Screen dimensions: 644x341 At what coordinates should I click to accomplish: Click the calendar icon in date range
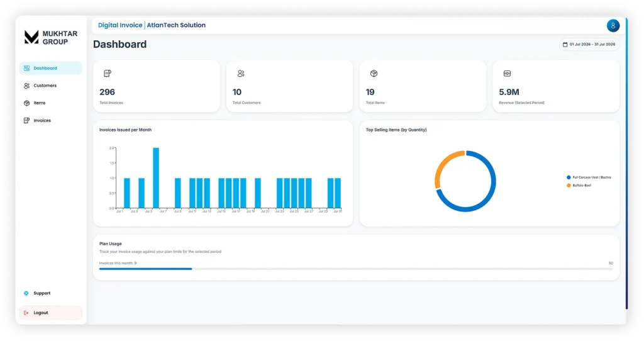coord(565,45)
